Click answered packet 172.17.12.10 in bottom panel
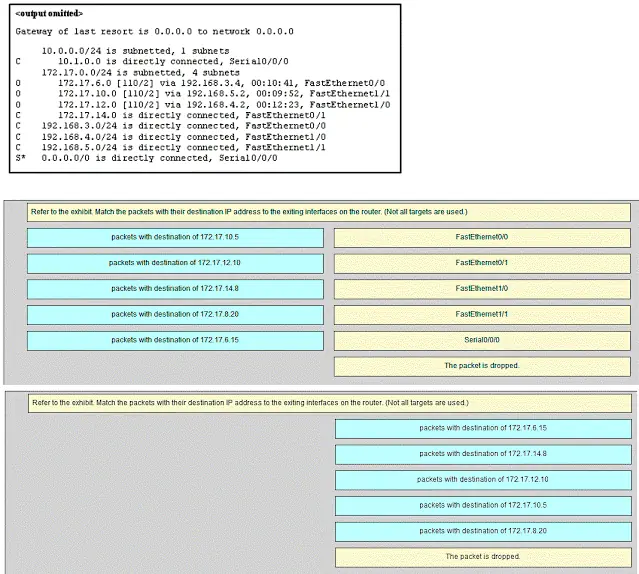 click(483, 480)
